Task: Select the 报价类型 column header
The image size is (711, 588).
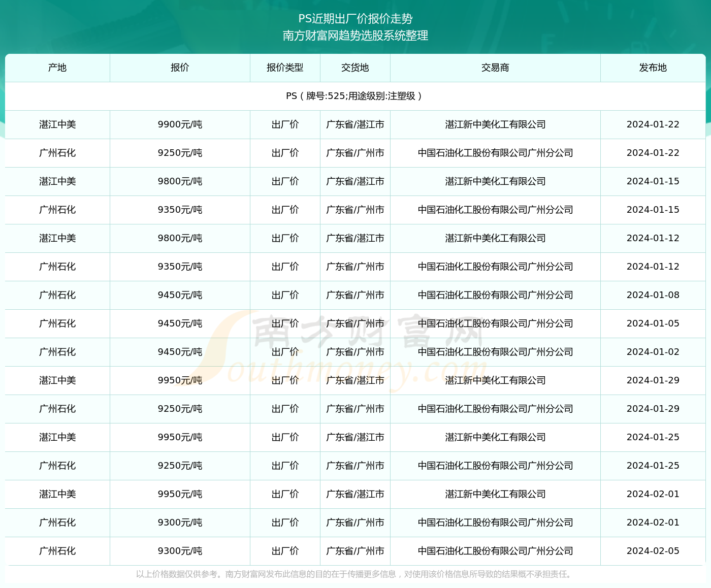Action: coord(285,68)
